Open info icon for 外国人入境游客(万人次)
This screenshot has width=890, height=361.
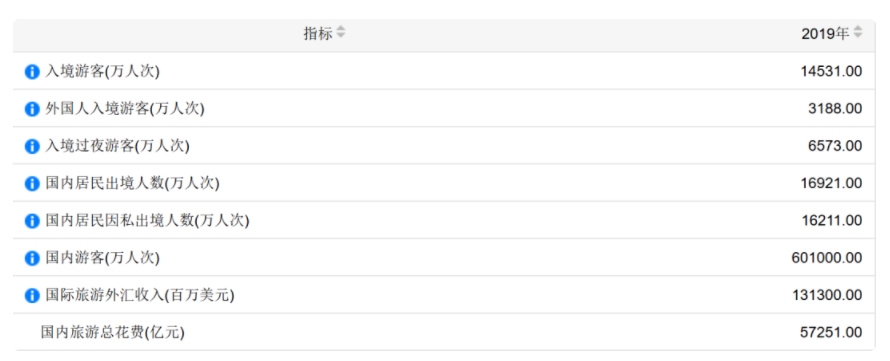pyautogui.click(x=32, y=109)
